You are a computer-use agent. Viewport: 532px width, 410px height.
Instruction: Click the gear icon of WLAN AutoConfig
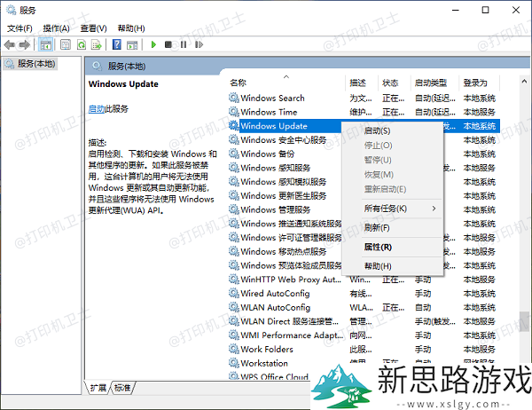234,307
